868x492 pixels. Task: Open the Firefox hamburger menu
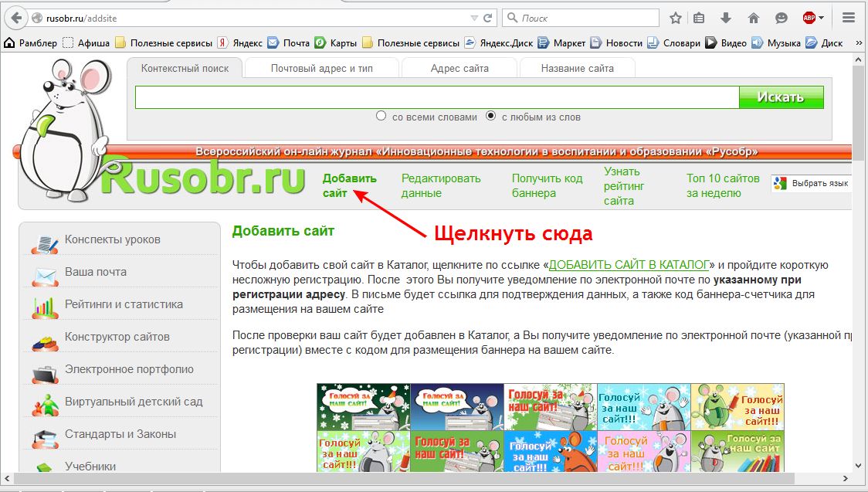pos(849,18)
